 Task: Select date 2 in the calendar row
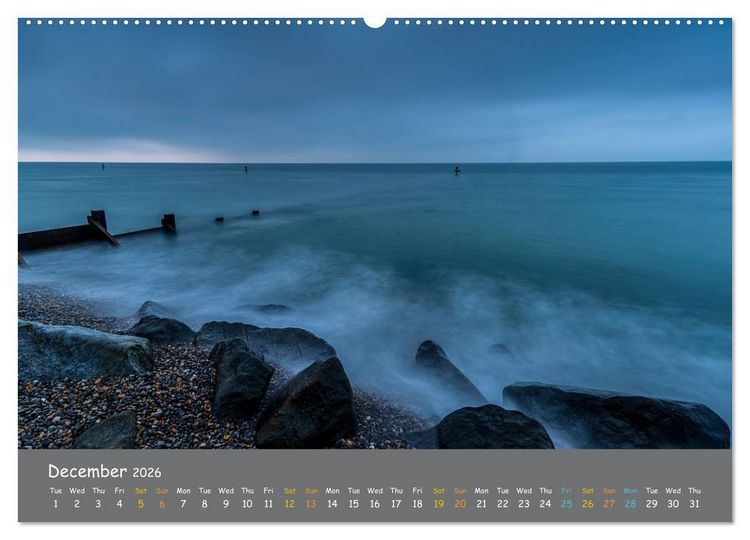pos(77,504)
